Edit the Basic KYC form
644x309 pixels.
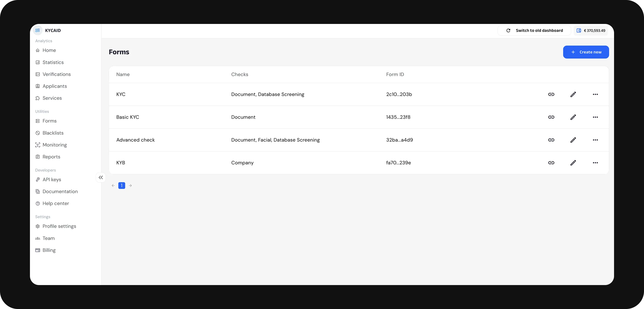[574, 117]
